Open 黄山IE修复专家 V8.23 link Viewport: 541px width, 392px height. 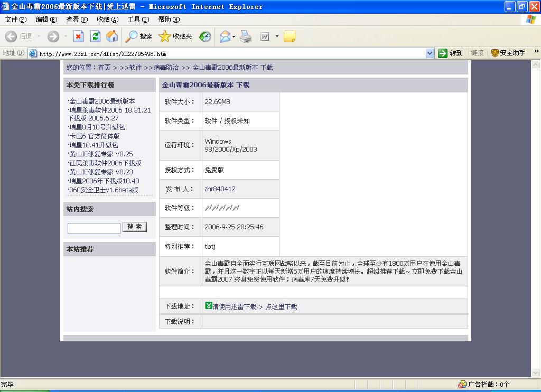(x=101, y=172)
